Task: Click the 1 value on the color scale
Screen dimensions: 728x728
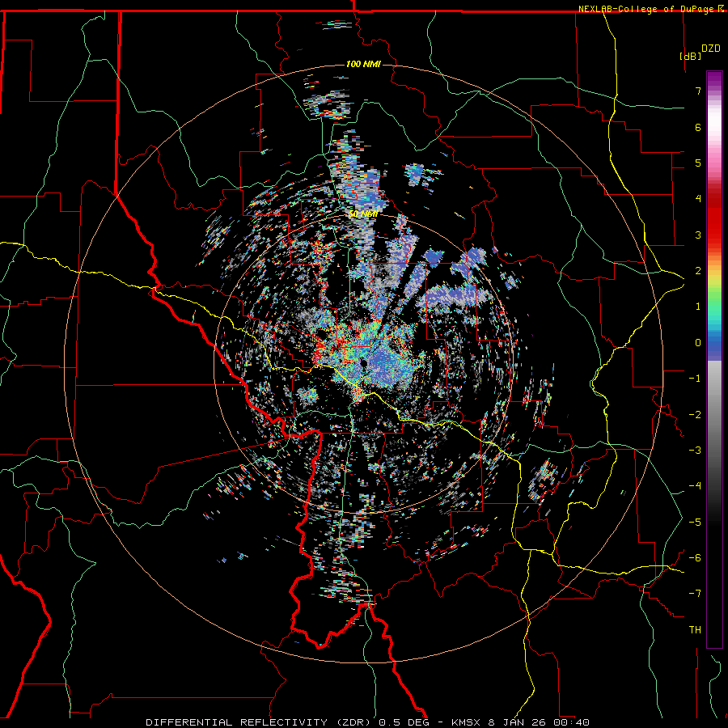Action: click(698, 307)
